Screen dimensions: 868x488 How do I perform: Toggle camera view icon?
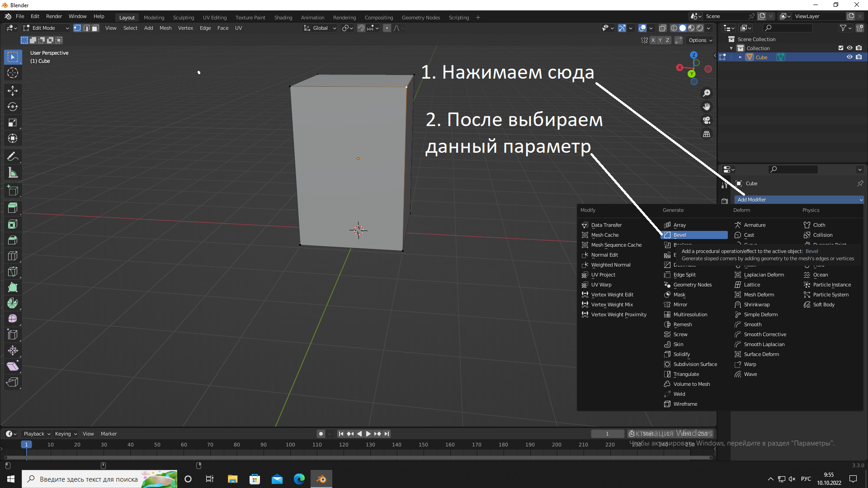click(x=707, y=120)
